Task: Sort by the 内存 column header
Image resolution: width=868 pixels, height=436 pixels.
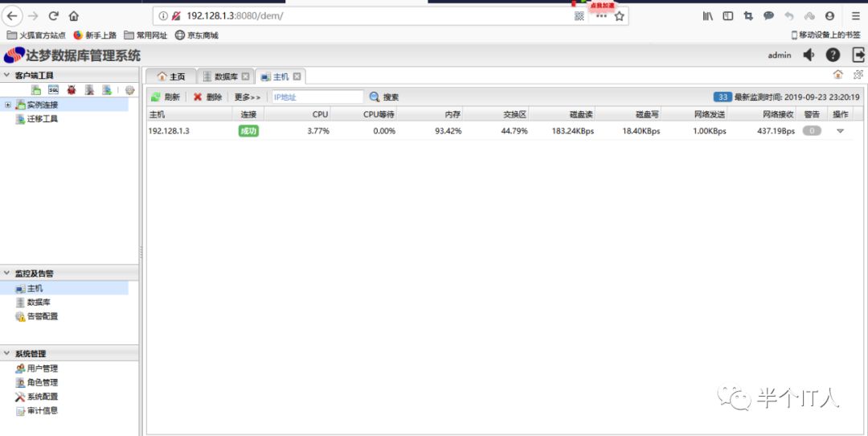Action: pyautogui.click(x=429, y=114)
